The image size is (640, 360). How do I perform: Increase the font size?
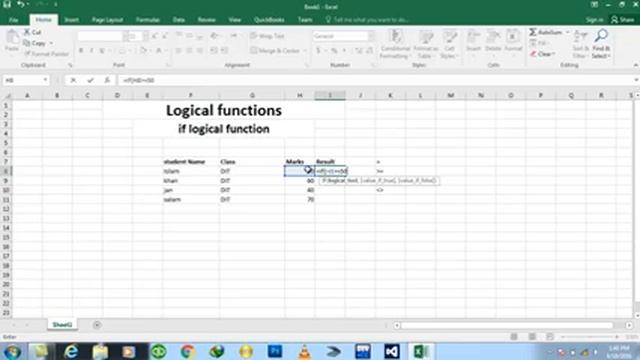(x=155, y=36)
